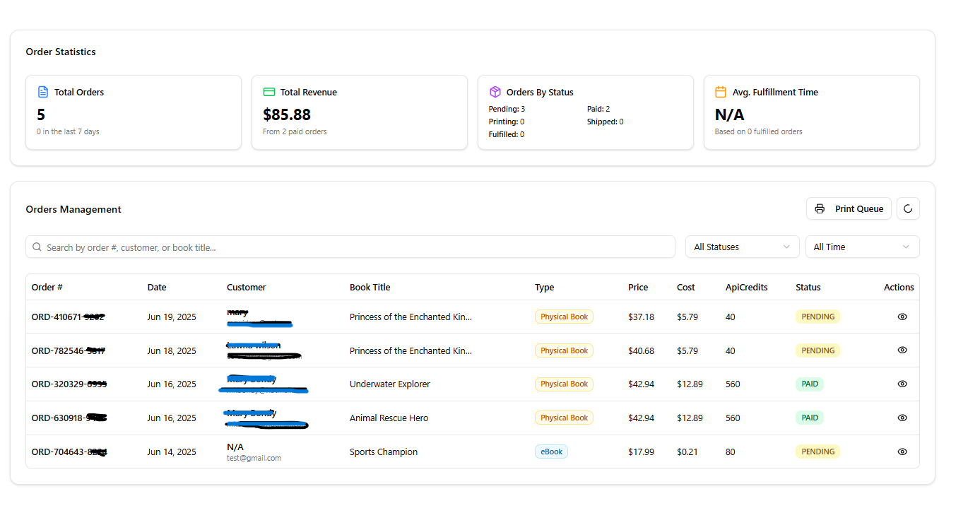Click the eBook badge on Sports Champion row
Screen dimensions: 980x525
[551, 451]
